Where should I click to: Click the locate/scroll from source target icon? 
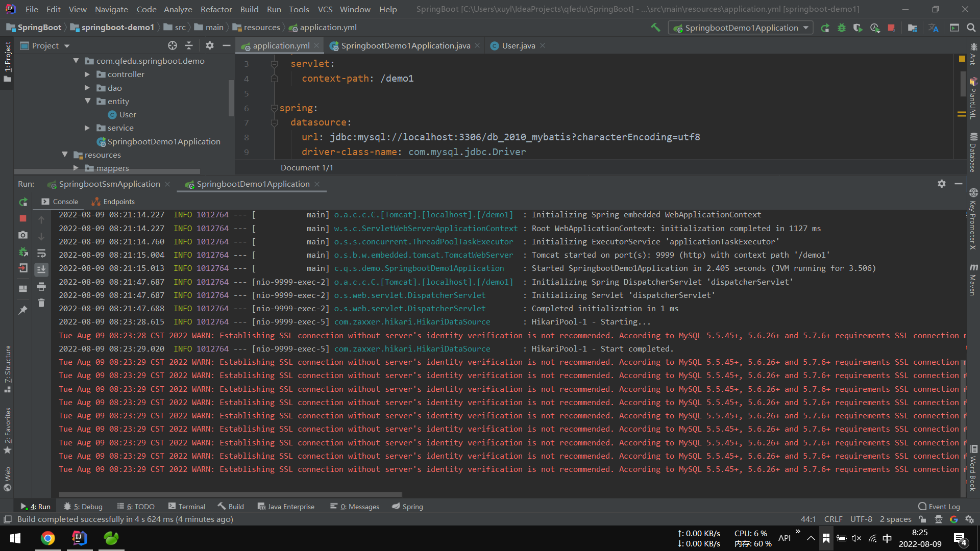173,45
